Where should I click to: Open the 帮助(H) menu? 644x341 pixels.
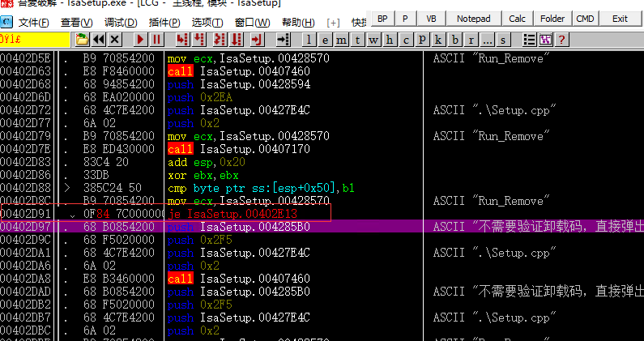point(298,22)
